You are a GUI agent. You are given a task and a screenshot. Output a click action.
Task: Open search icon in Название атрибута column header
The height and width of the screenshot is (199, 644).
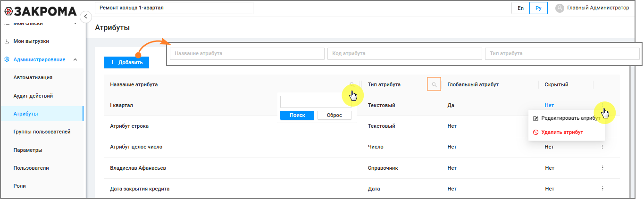coord(351,84)
